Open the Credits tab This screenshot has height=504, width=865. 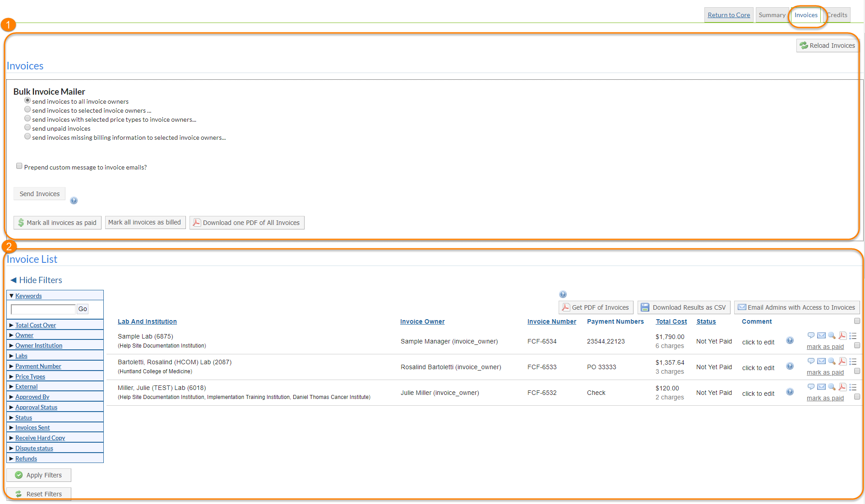(x=838, y=15)
